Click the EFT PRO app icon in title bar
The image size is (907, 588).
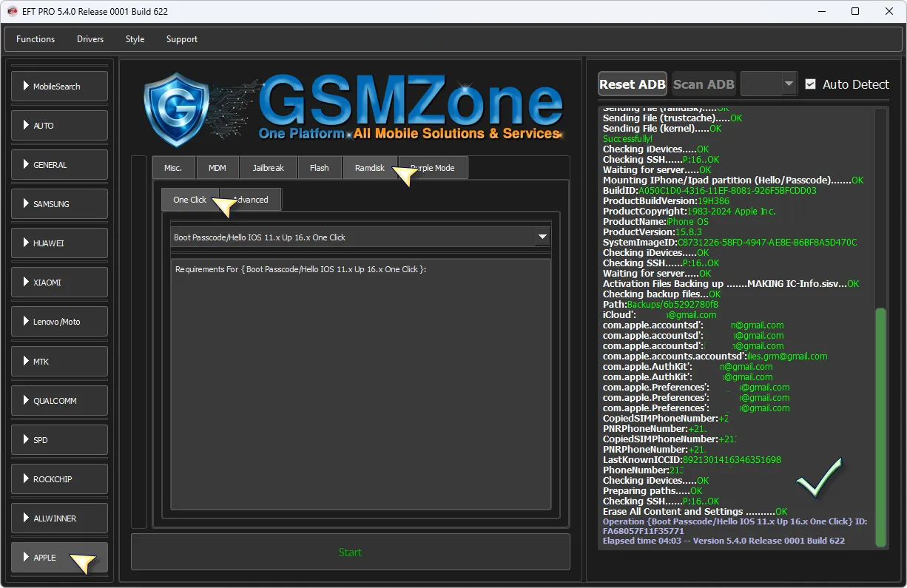tap(12, 11)
